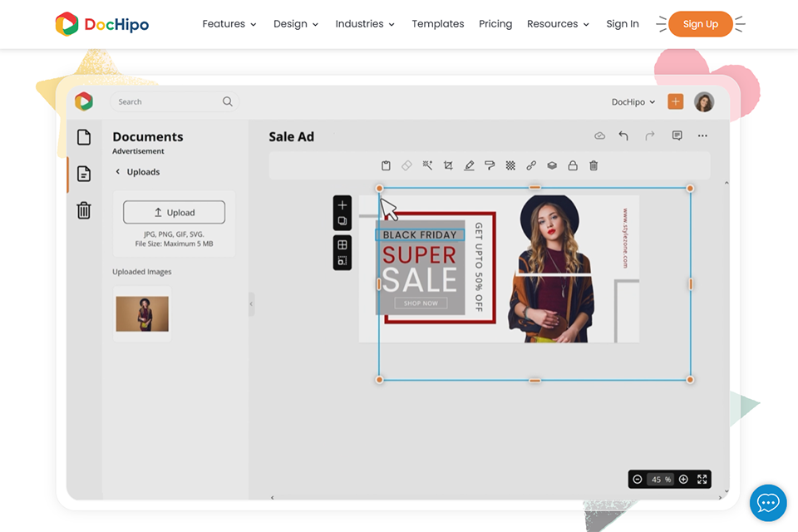This screenshot has width=798, height=532.
Task: Click the add page plus icon
Action: pyautogui.click(x=342, y=205)
